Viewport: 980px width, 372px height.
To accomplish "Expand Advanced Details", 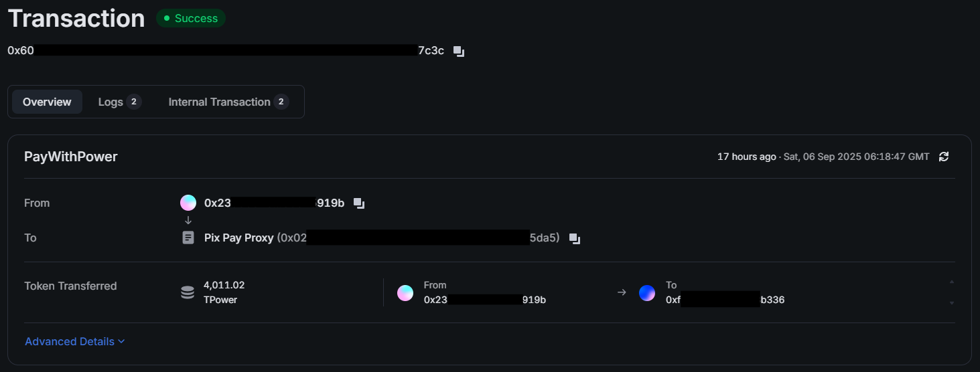I will (x=75, y=341).
